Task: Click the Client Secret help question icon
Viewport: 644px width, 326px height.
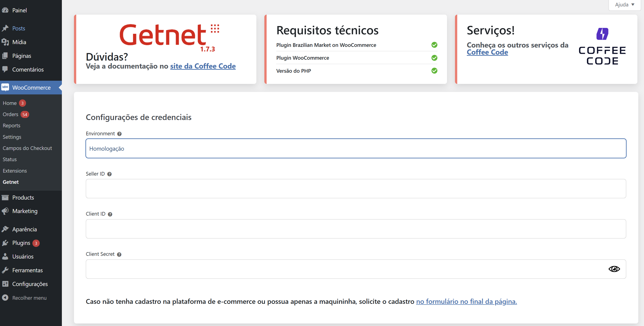Action: (119, 255)
